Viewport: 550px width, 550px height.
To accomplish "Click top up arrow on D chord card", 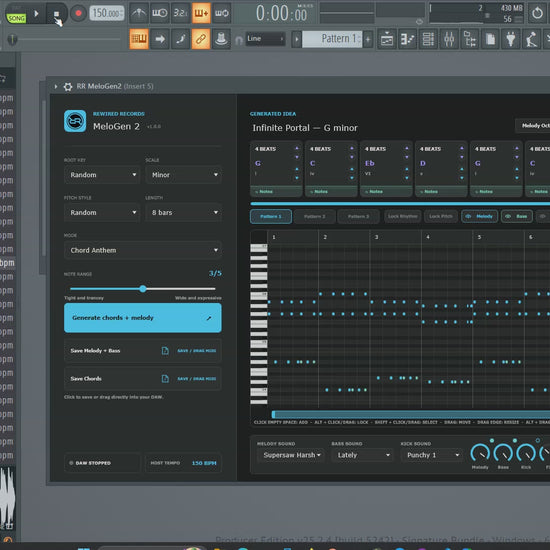I will [462, 148].
